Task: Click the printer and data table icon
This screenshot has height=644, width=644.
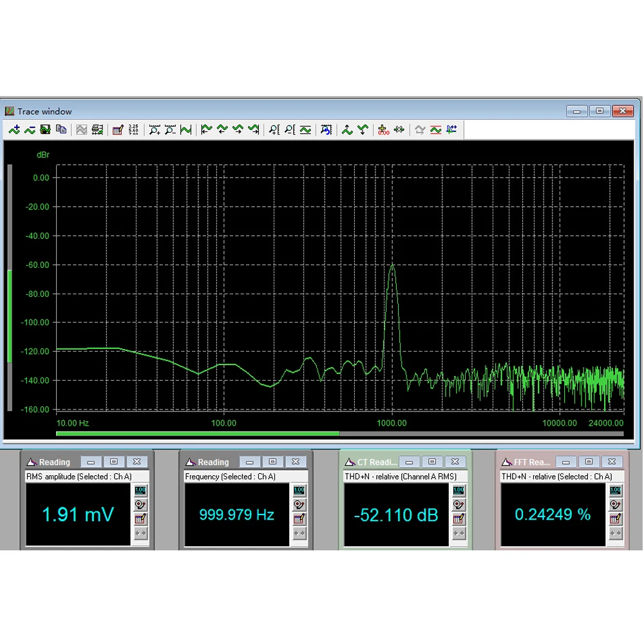Action: [x=97, y=130]
